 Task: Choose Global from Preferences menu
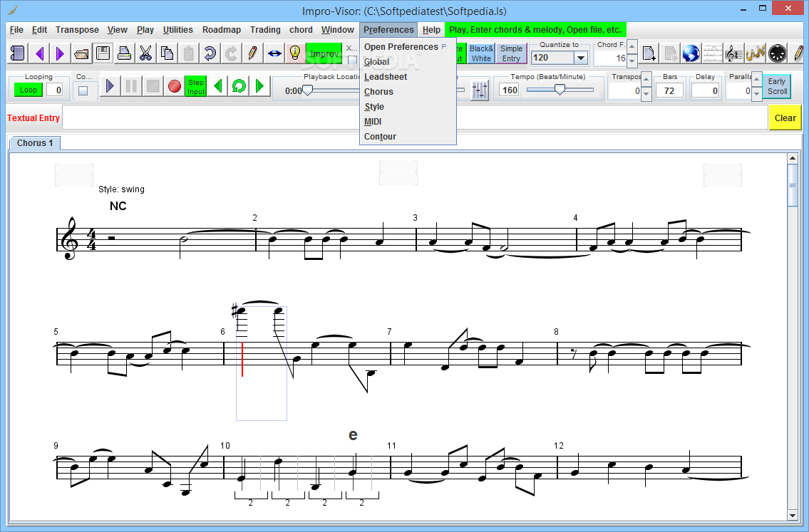click(x=408, y=62)
